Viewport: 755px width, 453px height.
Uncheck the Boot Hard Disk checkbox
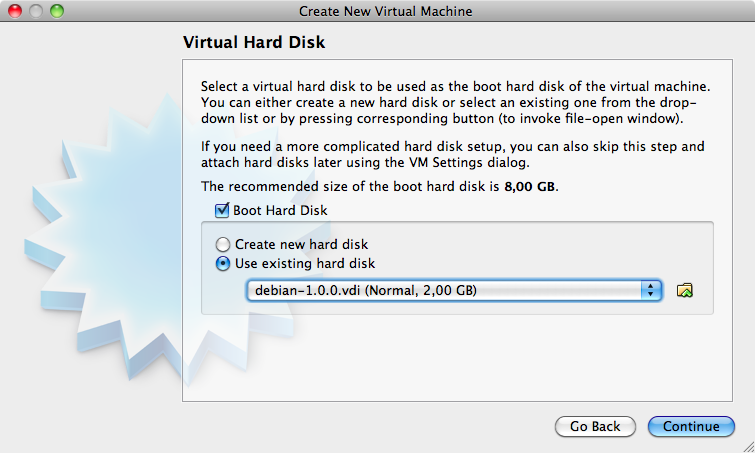[x=222, y=211]
